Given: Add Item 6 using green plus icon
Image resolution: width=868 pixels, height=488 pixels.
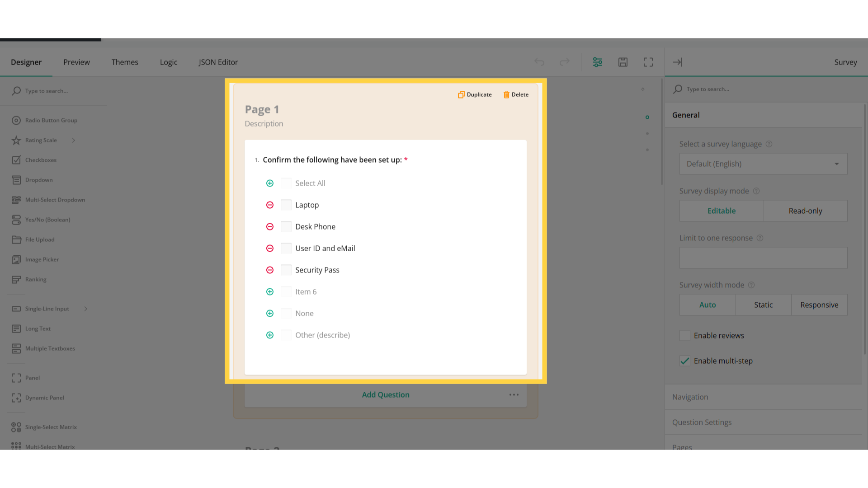Looking at the screenshot, I should pos(270,292).
